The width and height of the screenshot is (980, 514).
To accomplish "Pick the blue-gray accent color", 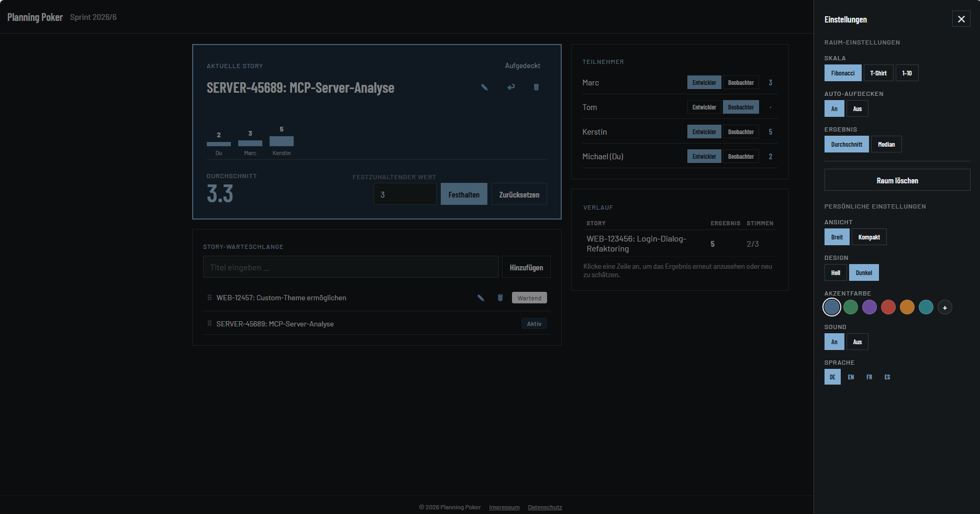I will pyautogui.click(x=832, y=307).
